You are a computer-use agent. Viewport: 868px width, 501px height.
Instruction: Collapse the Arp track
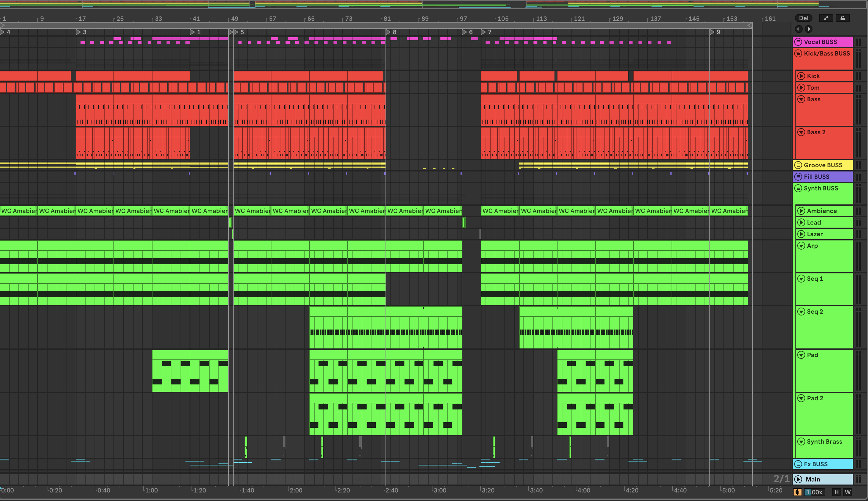pyautogui.click(x=801, y=246)
